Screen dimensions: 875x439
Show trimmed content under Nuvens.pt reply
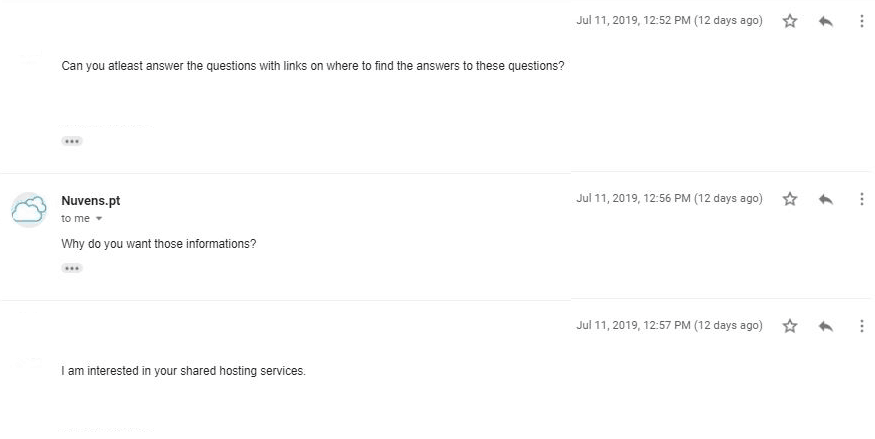click(x=72, y=268)
